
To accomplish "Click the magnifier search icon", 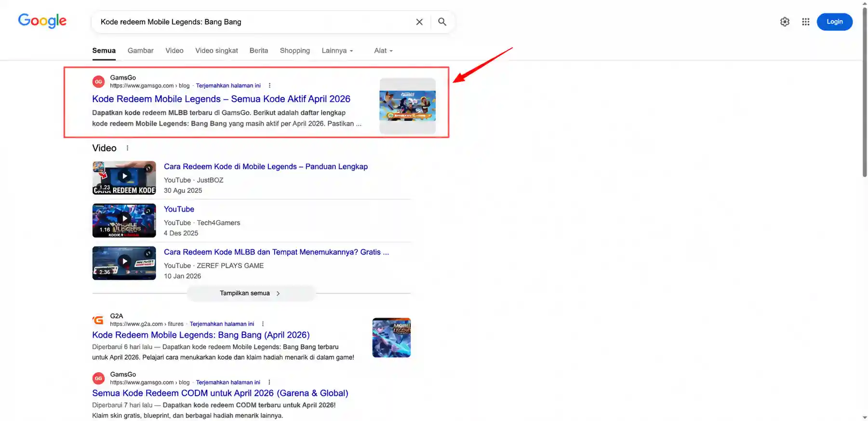I will coord(442,22).
